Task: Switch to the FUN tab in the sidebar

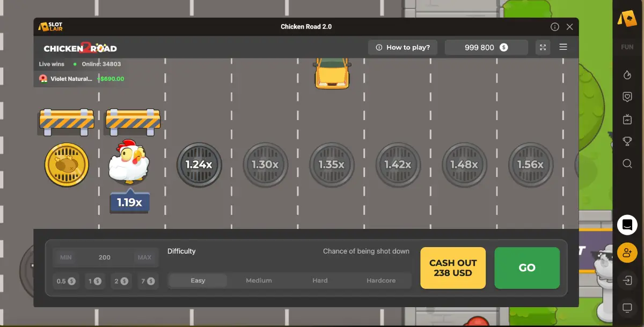Action: [627, 47]
